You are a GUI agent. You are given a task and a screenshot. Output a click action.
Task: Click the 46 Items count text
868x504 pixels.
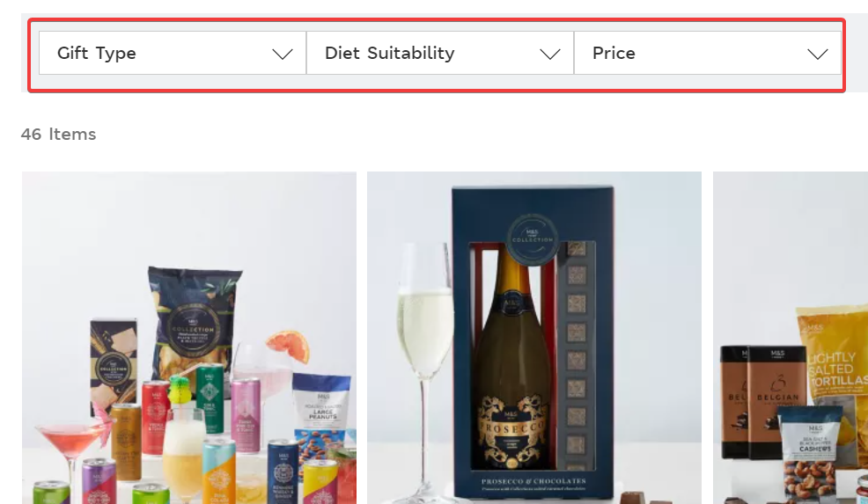59,135
